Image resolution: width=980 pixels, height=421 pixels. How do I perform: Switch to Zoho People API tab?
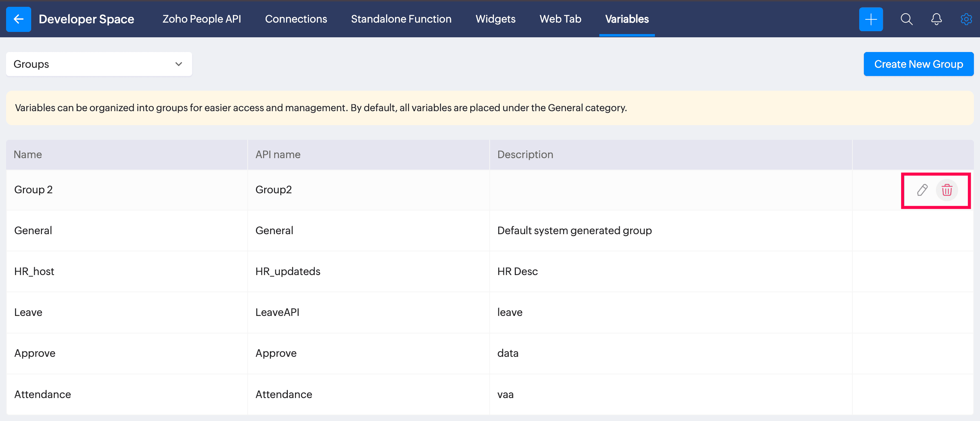coord(202,19)
